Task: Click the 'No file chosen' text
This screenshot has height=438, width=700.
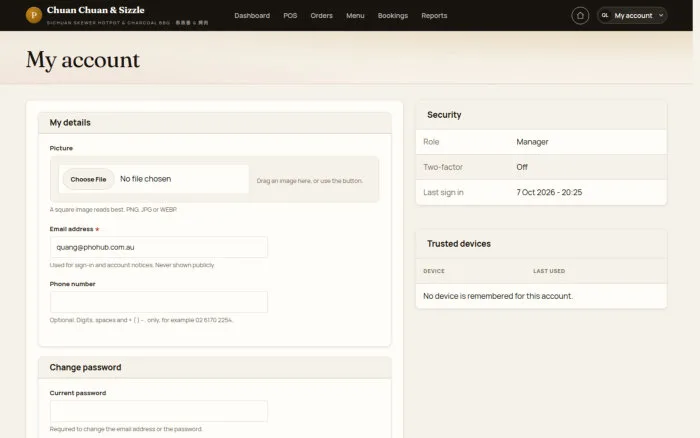Action: pos(146,179)
